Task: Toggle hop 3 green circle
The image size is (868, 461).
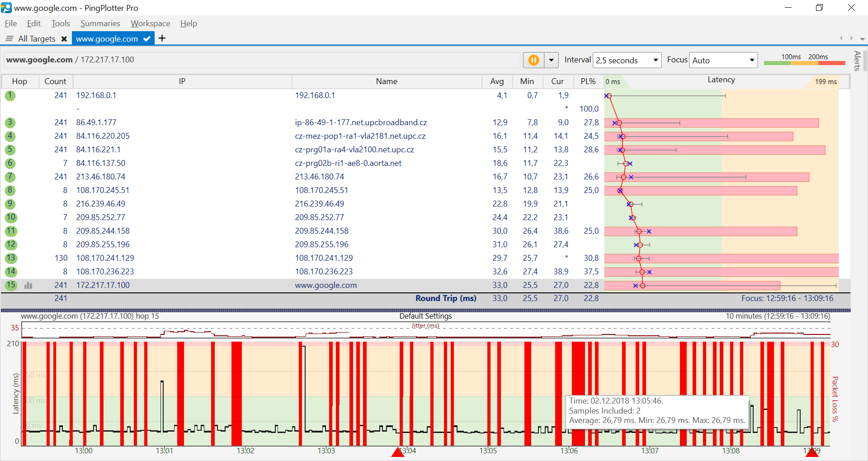Action: (10, 122)
